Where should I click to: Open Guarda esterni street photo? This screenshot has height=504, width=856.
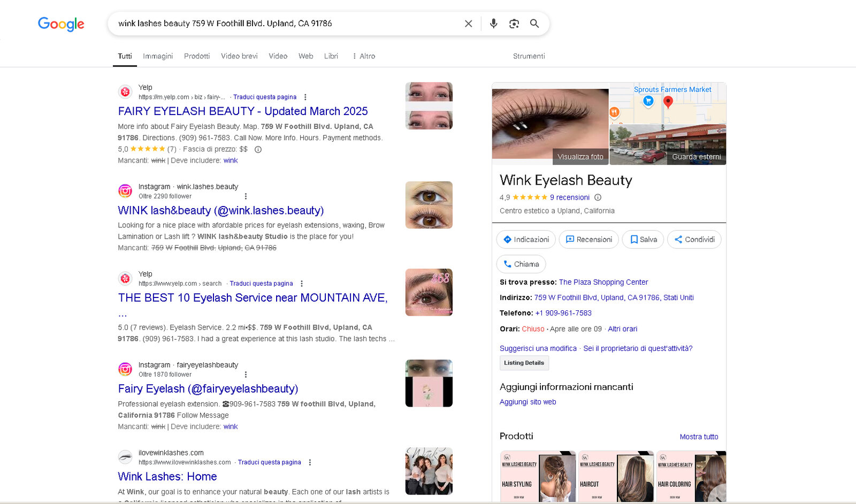(x=668, y=144)
